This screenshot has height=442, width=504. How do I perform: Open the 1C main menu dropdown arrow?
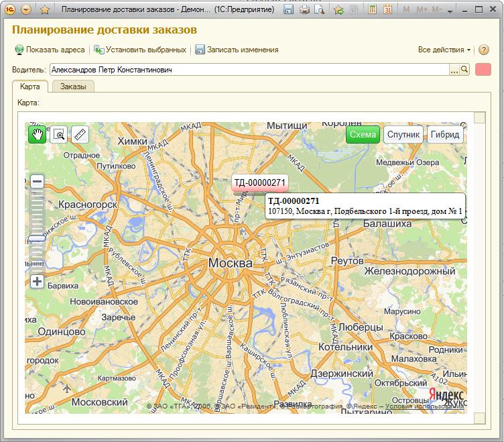[x=26, y=10]
